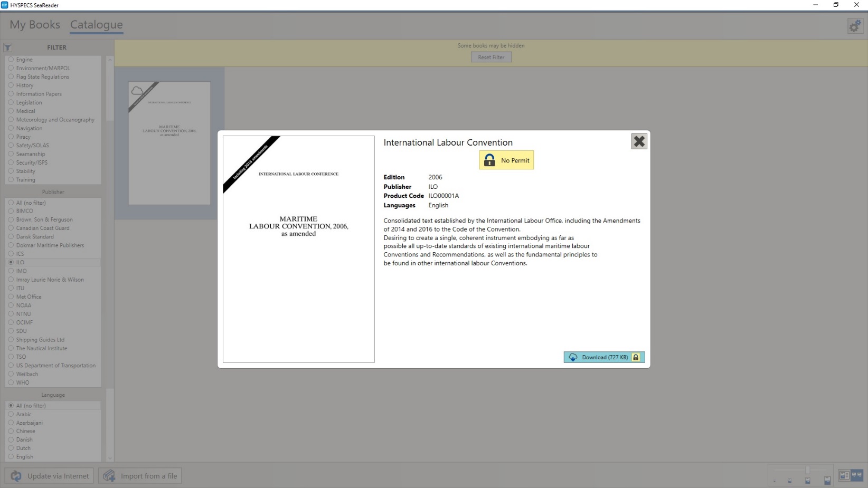The height and width of the screenshot is (488, 868).
Task: Click the padlock icon in the No Permit badge
Action: coord(489,160)
